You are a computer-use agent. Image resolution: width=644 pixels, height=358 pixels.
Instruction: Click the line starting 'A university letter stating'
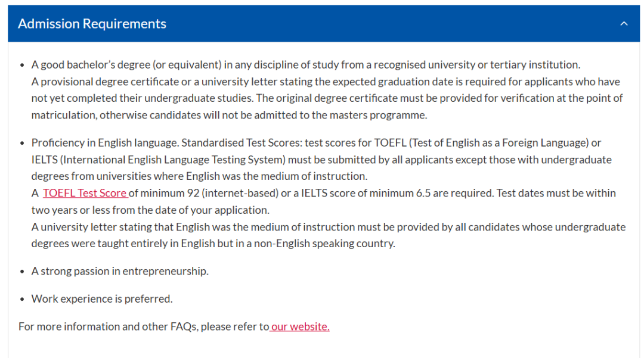[x=179, y=227]
